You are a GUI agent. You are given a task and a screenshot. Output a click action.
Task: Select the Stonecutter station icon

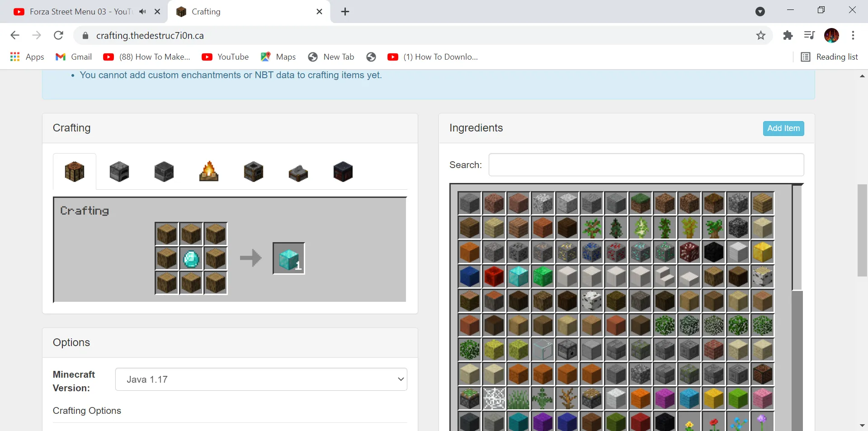tap(297, 172)
